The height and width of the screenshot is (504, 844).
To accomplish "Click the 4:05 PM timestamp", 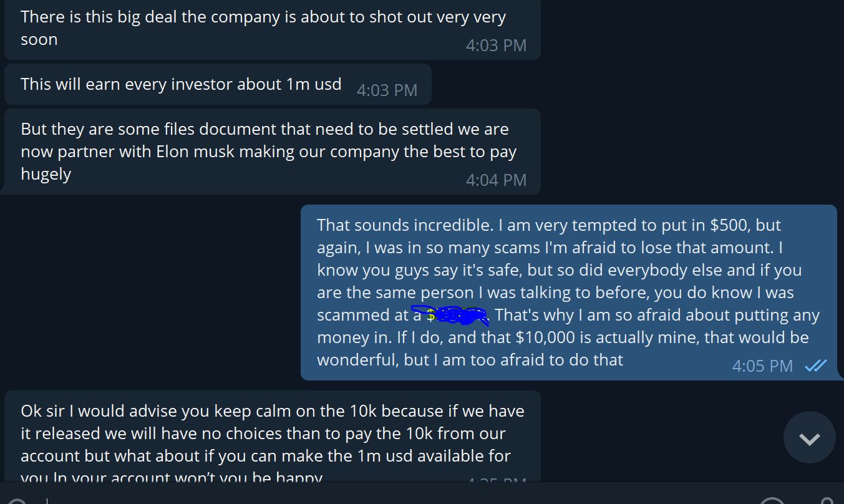I will (x=762, y=366).
